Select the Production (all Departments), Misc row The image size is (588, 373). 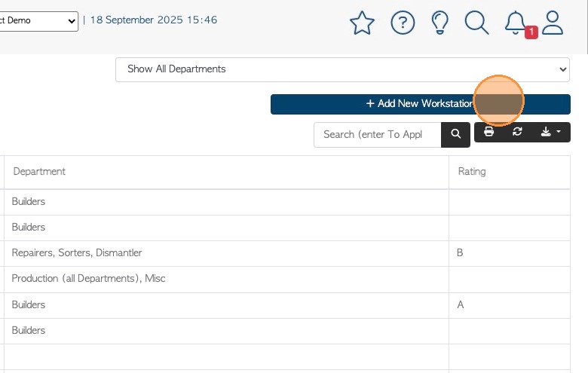point(88,279)
